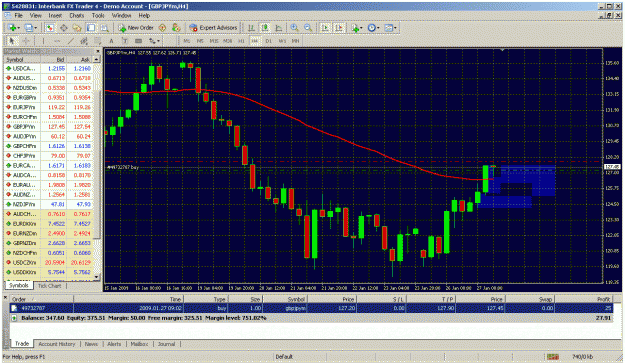Toggle Chart Shift button
The image size is (625, 363).
[x=339, y=28]
